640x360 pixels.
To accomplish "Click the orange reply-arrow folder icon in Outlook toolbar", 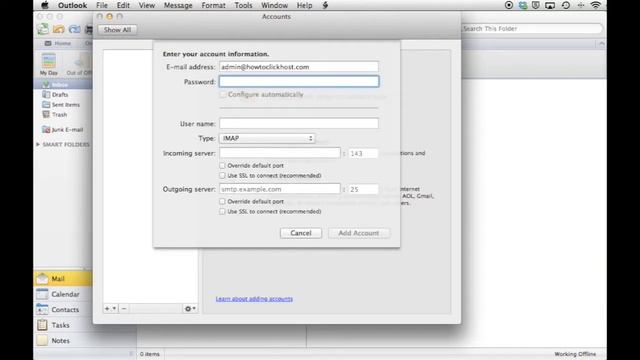I will pos(59,29).
